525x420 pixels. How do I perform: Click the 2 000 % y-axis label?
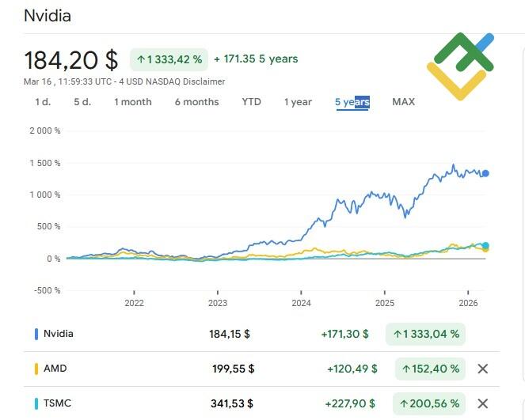(x=45, y=131)
